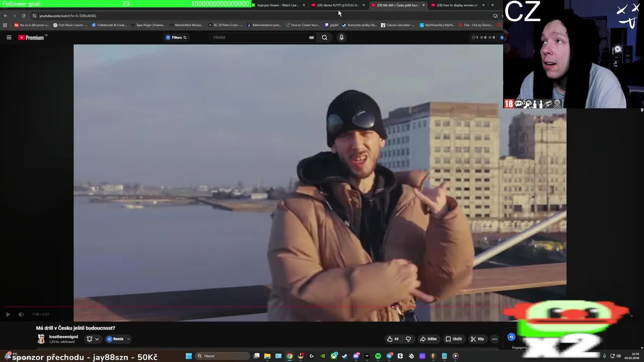Toggle the subscription notification bell

tap(90, 339)
